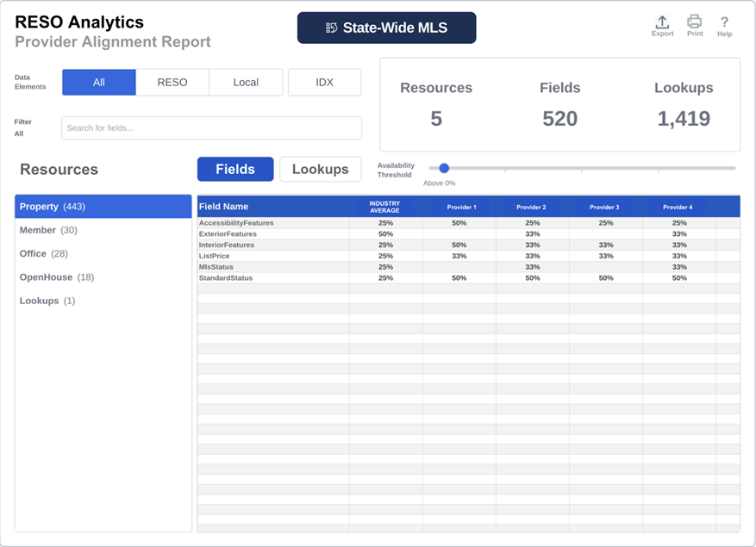Open Help via the question mark icon
Viewport: 756px width, 547px height.
pos(724,22)
